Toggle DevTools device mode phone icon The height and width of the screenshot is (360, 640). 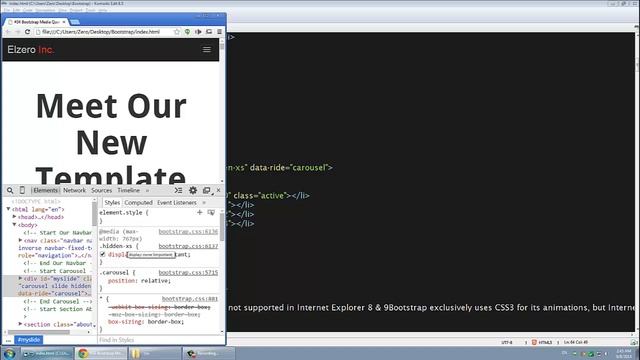coord(22,191)
